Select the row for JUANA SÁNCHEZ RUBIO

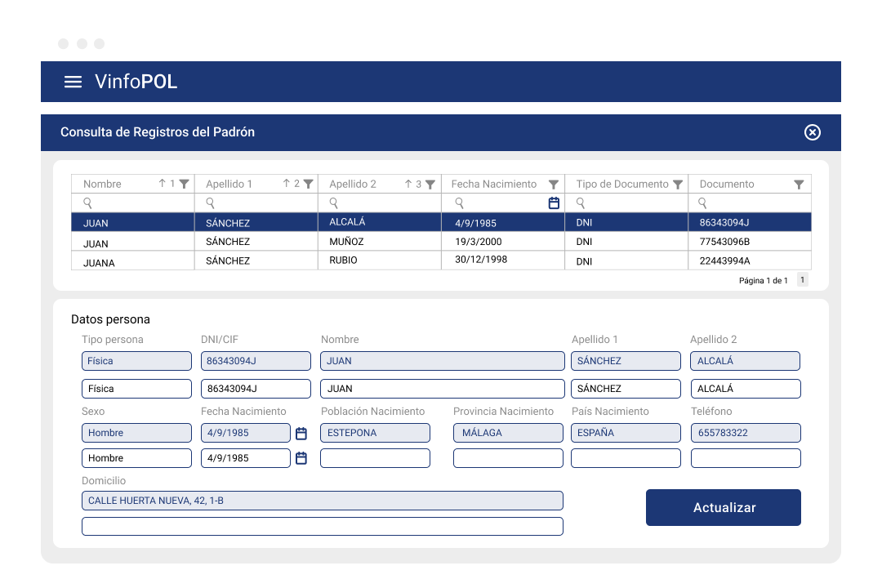(441, 261)
